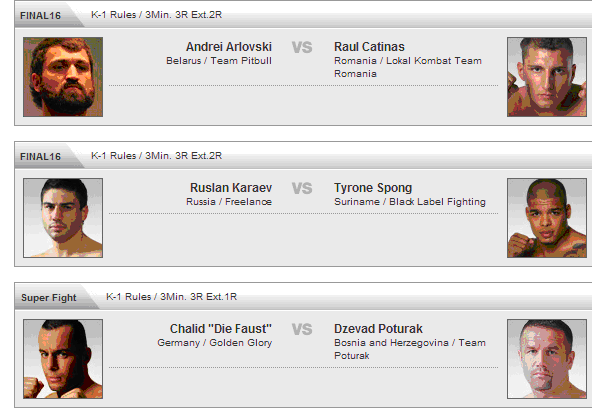The height and width of the screenshot is (415, 592).
Task: Open Tyrone Spong's fighter photo
Action: pyautogui.click(x=547, y=218)
